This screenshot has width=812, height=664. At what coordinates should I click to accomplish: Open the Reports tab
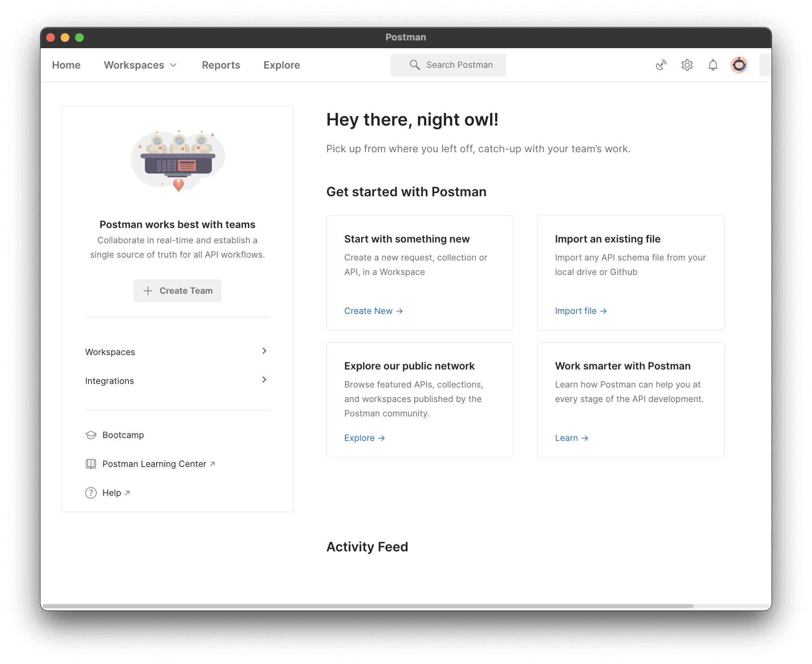[221, 65]
